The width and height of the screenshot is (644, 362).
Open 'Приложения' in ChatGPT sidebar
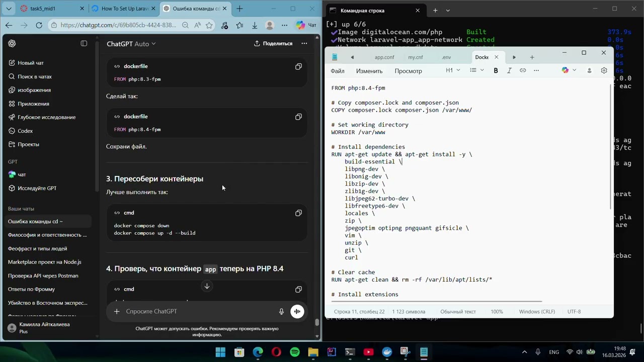tap(33, 104)
